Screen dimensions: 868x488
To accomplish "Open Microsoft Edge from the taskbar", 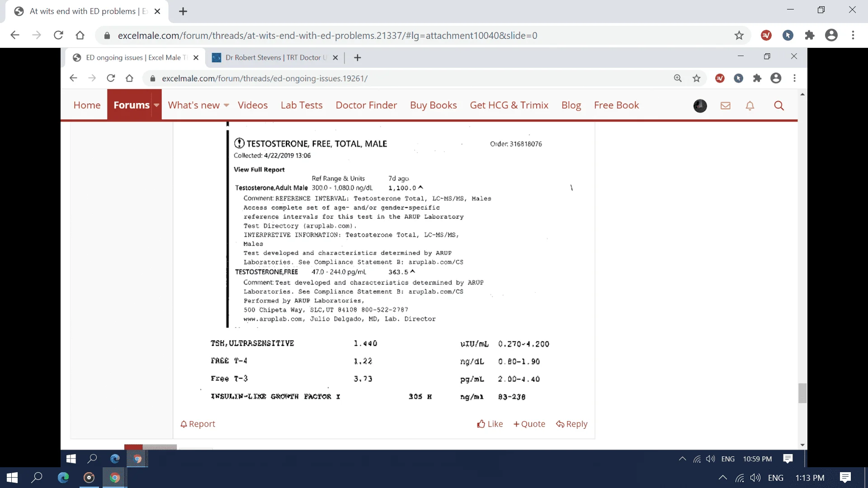I will point(63,478).
